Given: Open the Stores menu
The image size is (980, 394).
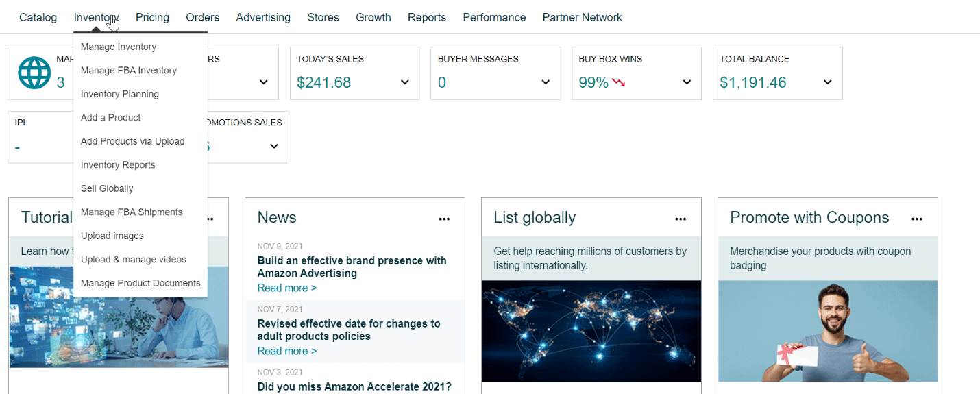Looking at the screenshot, I should point(323,17).
